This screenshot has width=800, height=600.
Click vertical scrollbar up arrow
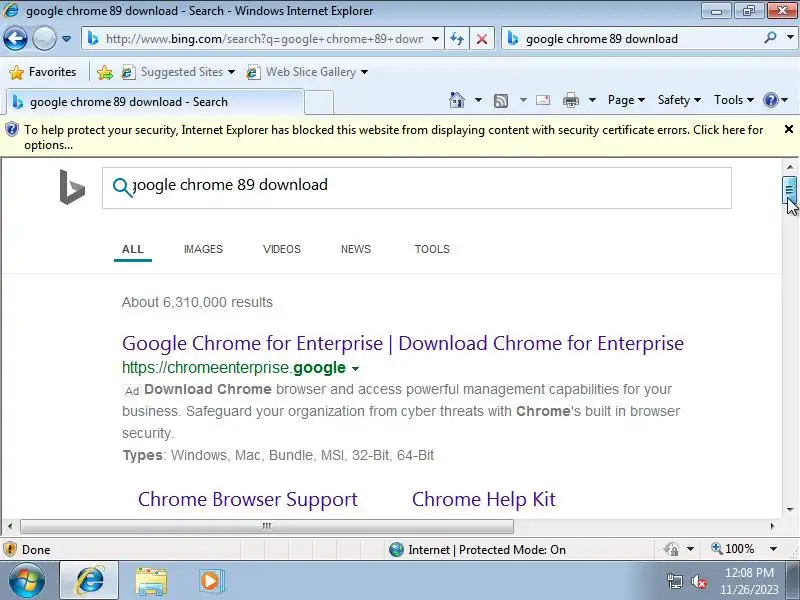pyautogui.click(x=789, y=167)
